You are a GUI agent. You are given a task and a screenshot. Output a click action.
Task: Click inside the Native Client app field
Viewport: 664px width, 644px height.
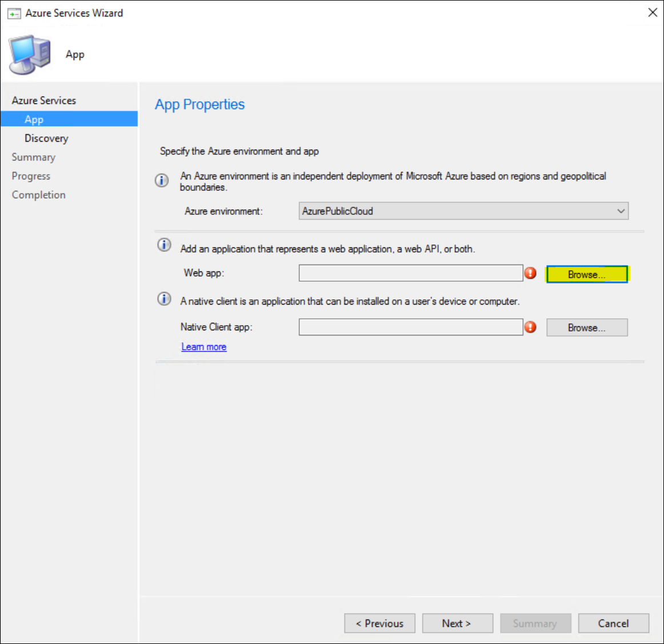point(411,327)
